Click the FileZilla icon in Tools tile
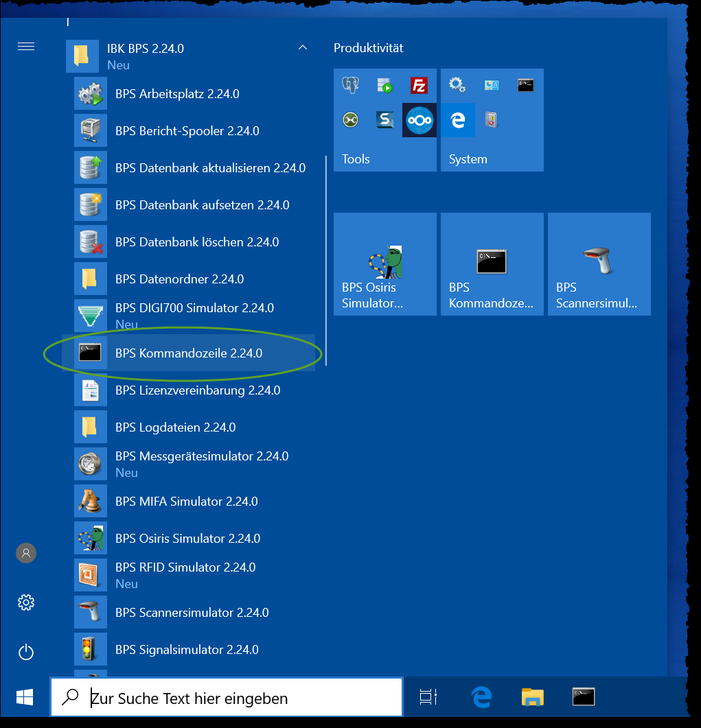The height and width of the screenshot is (728, 701). click(x=419, y=86)
